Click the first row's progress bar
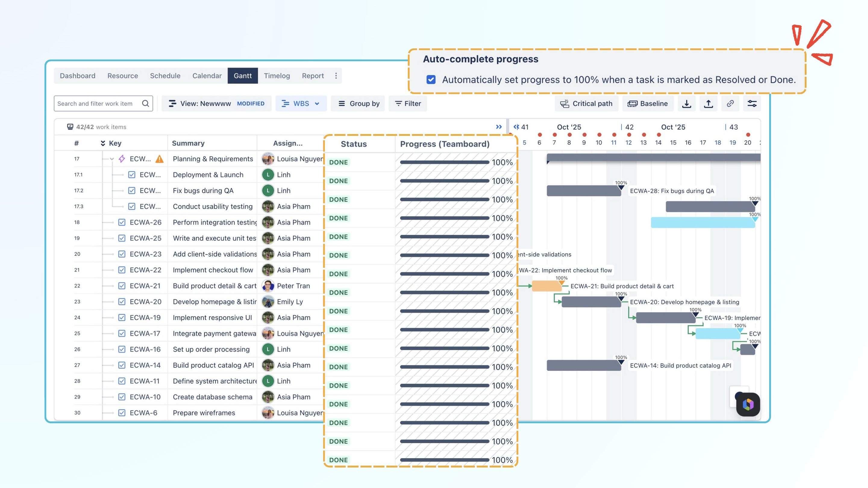This screenshot has height=488, width=868. pyautogui.click(x=444, y=162)
